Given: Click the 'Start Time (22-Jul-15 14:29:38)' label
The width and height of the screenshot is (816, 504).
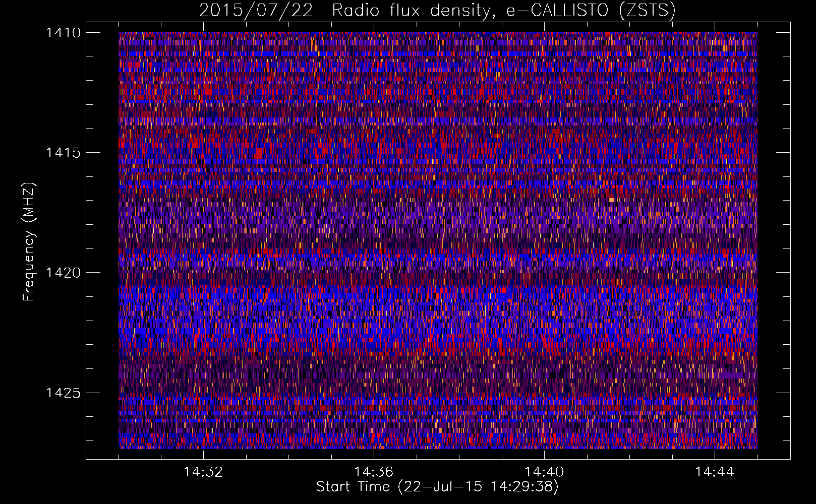Looking at the screenshot, I should pyautogui.click(x=437, y=487).
